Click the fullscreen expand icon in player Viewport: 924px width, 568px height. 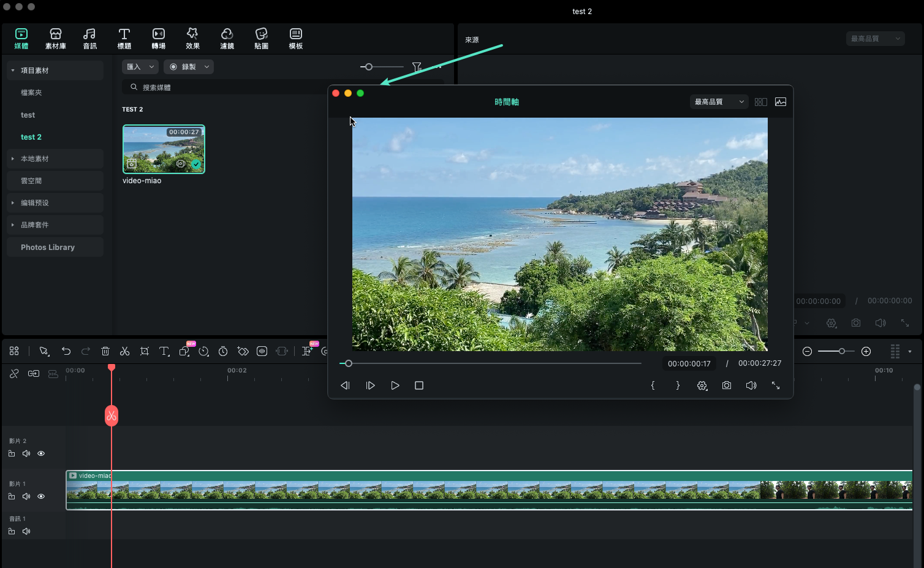click(x=776, y=385)
